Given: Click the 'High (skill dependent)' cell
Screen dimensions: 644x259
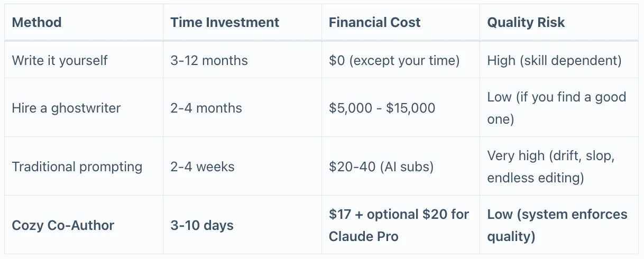Looking at the screenshot, I should (559, 60).
